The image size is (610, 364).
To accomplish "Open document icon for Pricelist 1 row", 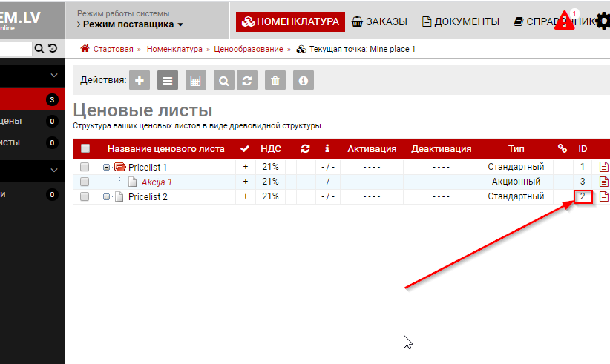I will (603, 167).
